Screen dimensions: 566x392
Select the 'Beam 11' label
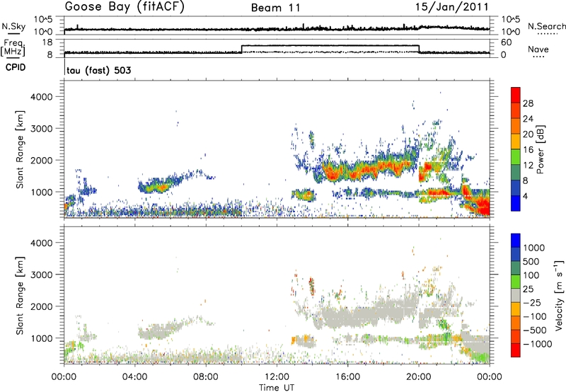coord(276,8)
